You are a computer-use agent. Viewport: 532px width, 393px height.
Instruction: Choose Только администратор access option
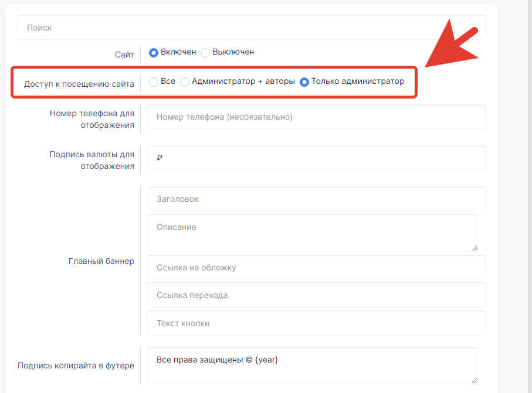(304, 82)
